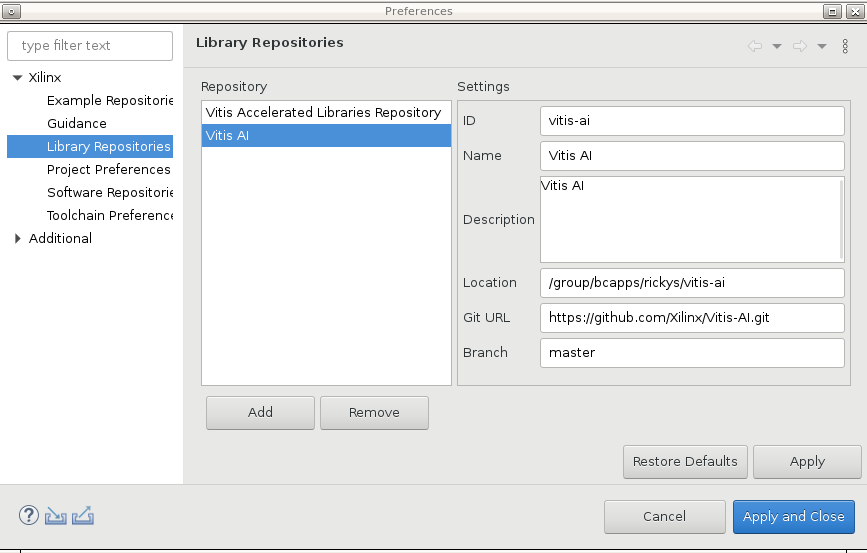The image size is (867, 553).
Task: Open the Help question mark icon
Action: pos(29,516)
